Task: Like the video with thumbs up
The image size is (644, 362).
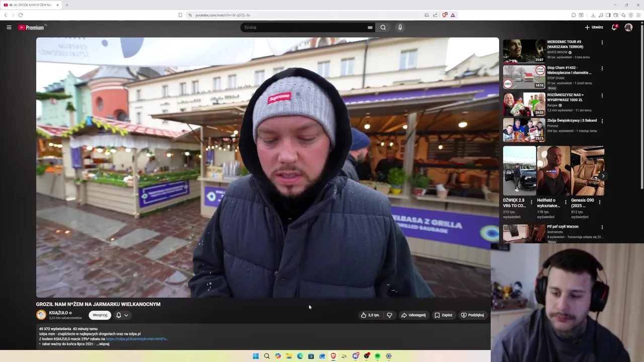Action: coord(370,315)
